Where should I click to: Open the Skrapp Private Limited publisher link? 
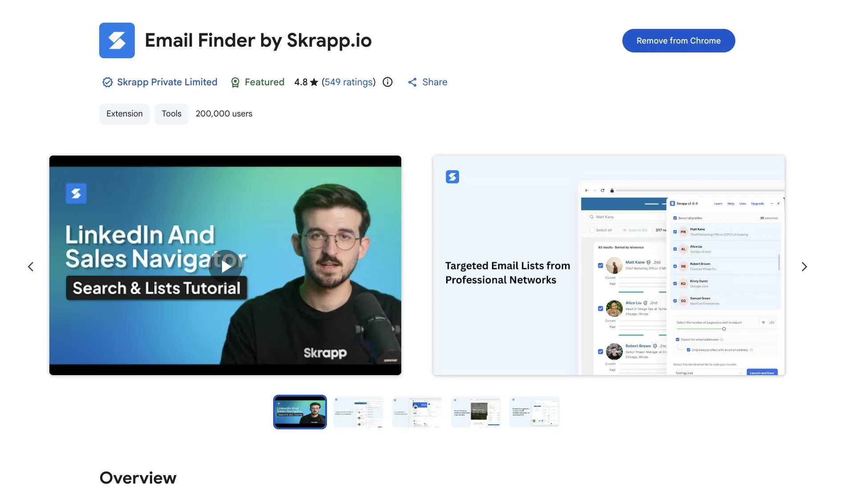point(167,82)
